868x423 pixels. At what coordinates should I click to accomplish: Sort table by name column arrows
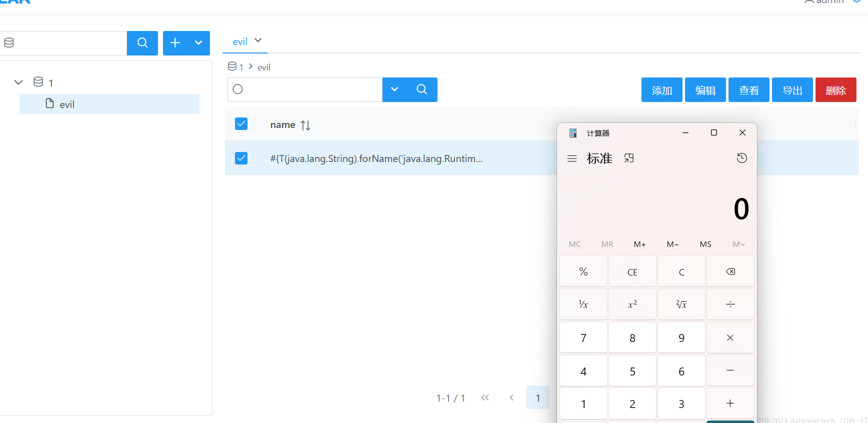coord(305,125)
